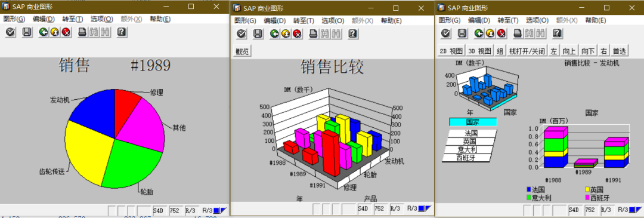This screenshot has width=644, height=218.
Task: Click yellow 英国 legend swatch
Action: click(587, 189)
